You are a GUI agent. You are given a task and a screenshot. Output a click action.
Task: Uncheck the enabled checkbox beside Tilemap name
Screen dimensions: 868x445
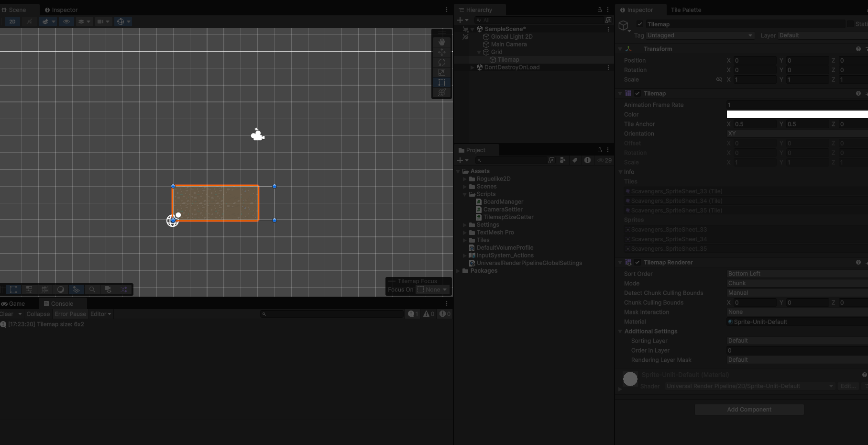[639, 24]
